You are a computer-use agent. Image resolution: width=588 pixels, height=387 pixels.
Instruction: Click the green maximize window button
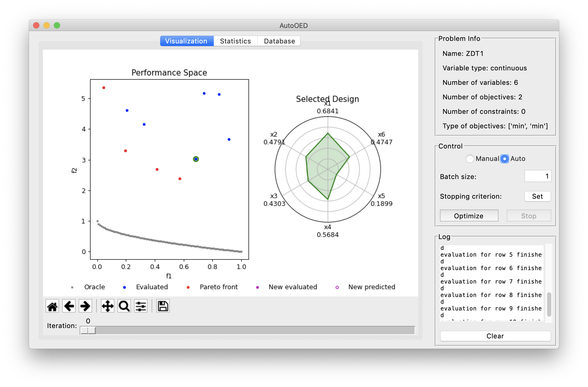coord(57,25)
